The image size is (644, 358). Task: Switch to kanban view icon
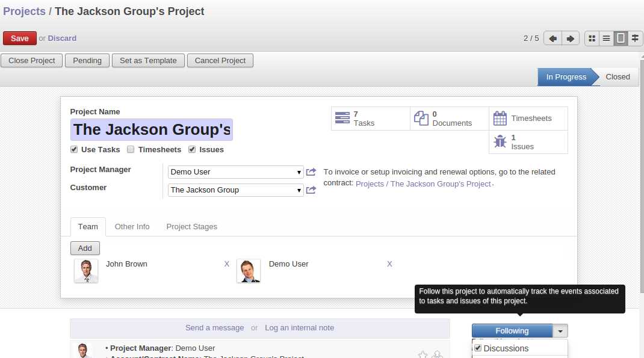592,39
